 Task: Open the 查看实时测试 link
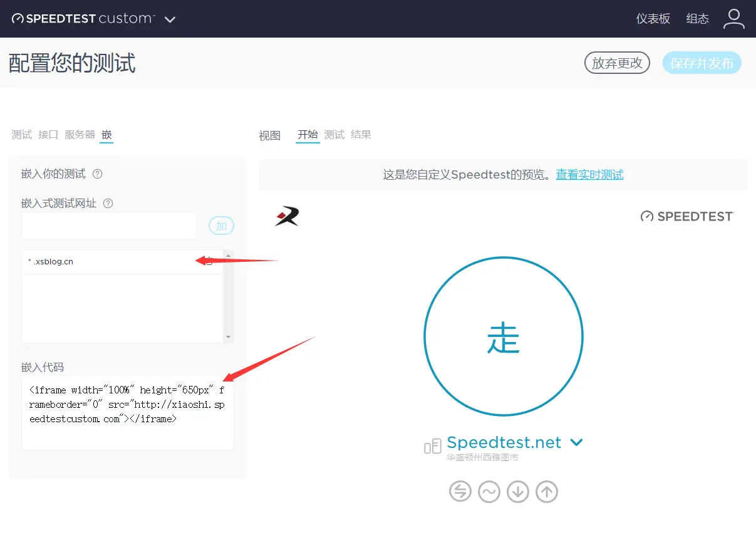(x=589, y=175)
